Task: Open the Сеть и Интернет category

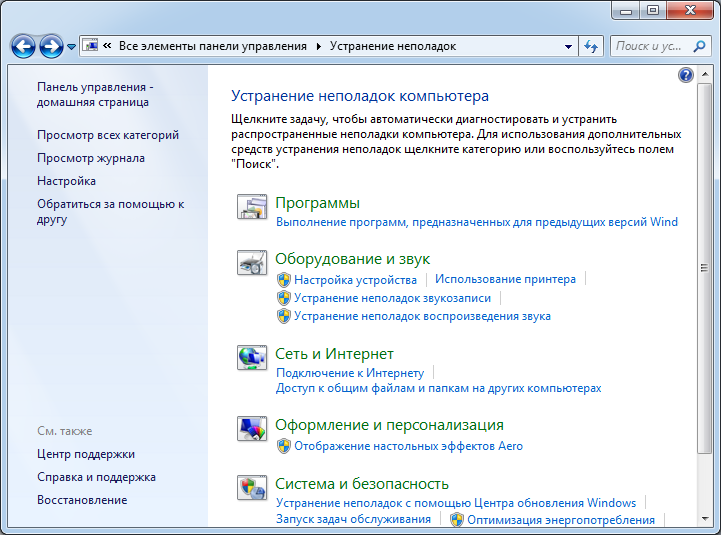Action: (x=334, y=354)
